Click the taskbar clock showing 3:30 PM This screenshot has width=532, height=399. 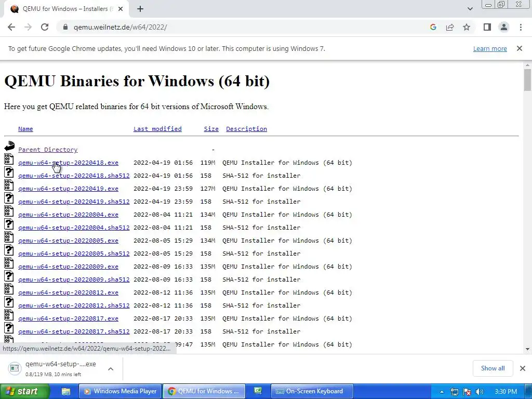pos(506,392)
